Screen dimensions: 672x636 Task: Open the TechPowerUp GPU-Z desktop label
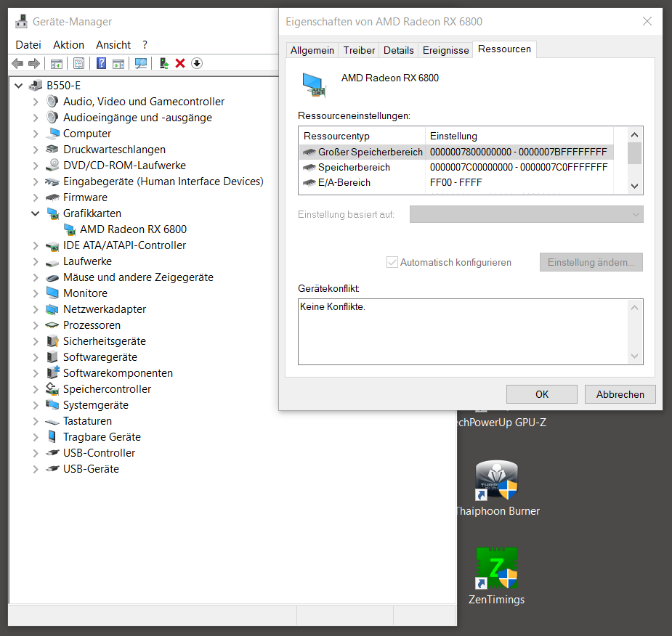click(x=502, y=423)
